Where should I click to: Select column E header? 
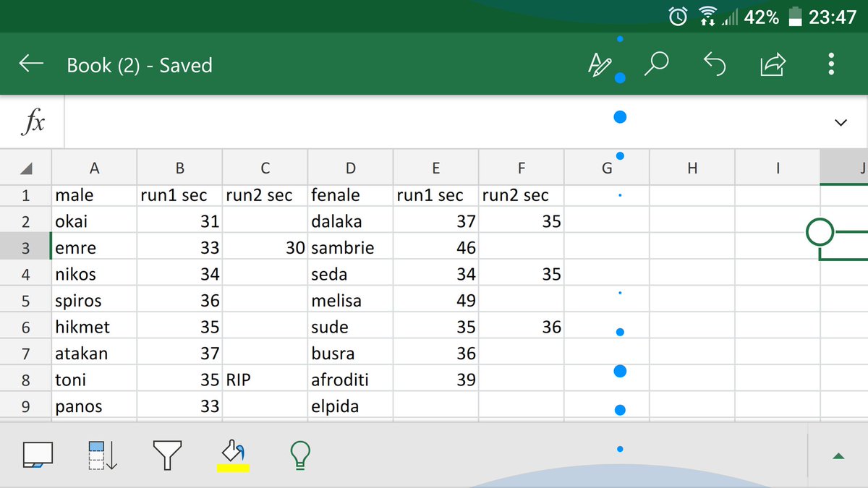[435, 168]
